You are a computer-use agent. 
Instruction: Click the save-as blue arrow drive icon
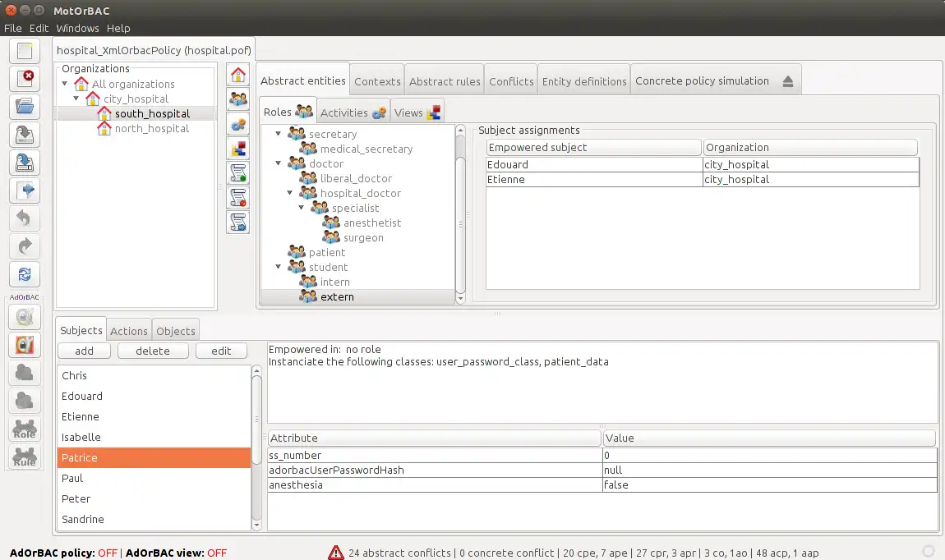tap(25, 163)
